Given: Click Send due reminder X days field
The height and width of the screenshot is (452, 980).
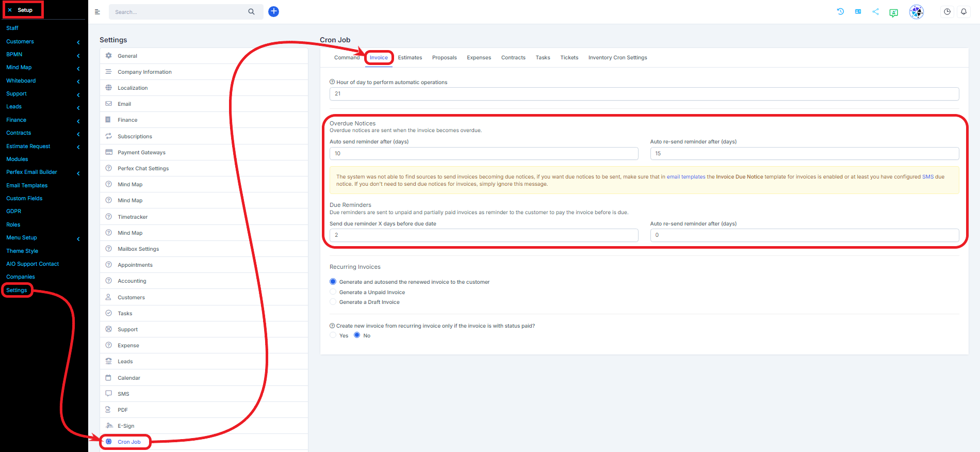Looking at the screenshot, I should click(x=484, y=235).
